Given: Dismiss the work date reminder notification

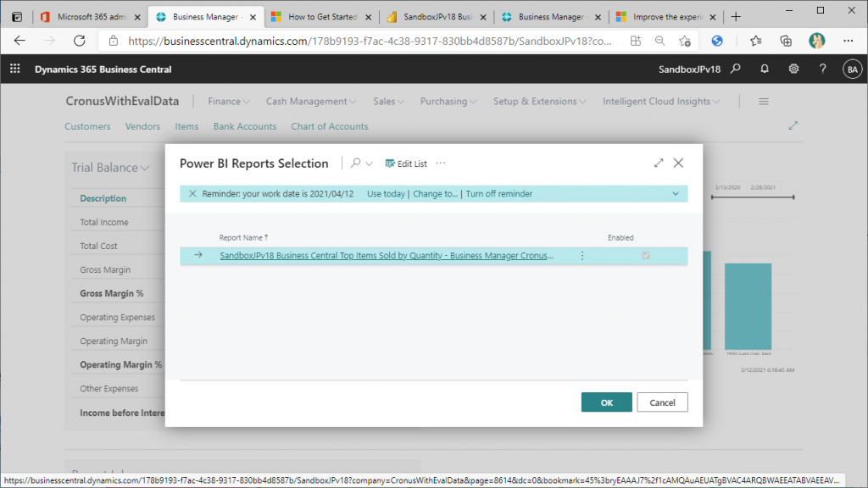Looking at the screenshot, I should point(192,194).
